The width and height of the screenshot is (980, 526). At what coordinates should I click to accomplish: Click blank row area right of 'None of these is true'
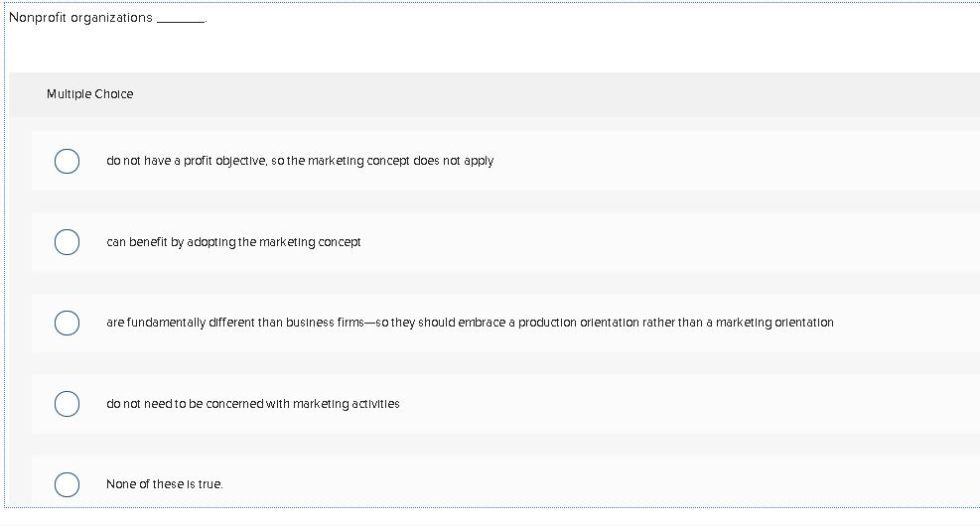pos(596,484)
